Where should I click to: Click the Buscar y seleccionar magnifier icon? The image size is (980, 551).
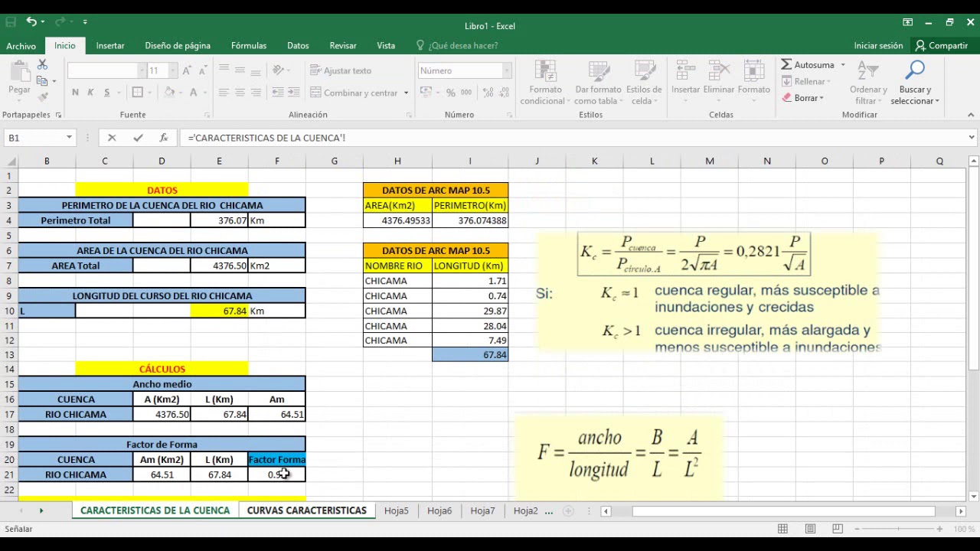[x=915, y=70]
